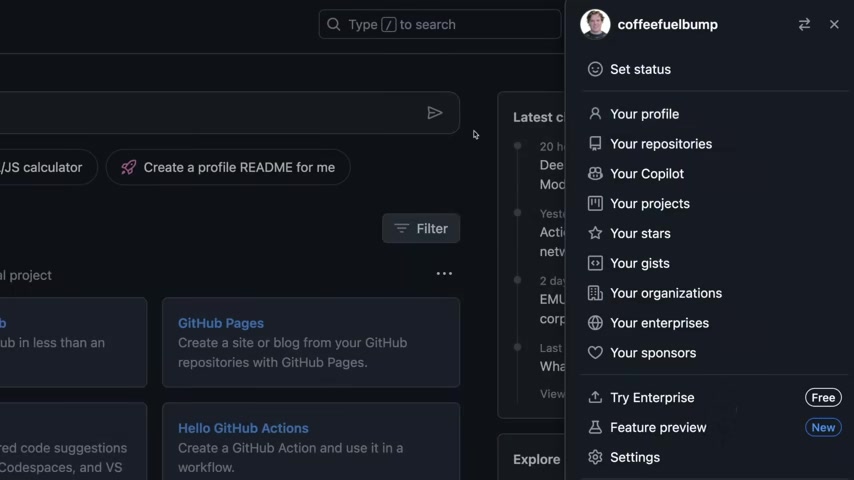Image resolution: width=854 pixels, height=480 pixels.
Task: Click the send arrow icon in prompt box
Action: (x=435, y=113)
